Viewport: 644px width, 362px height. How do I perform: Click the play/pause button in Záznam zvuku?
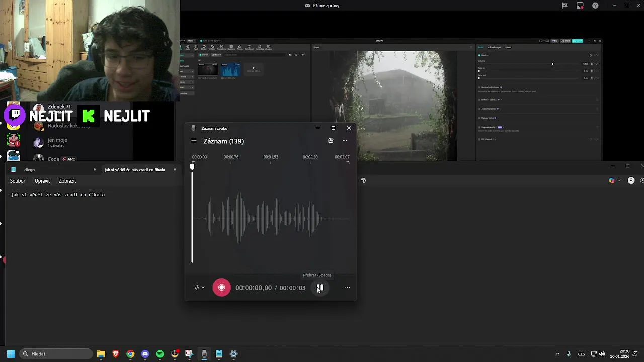click(319, 287)
